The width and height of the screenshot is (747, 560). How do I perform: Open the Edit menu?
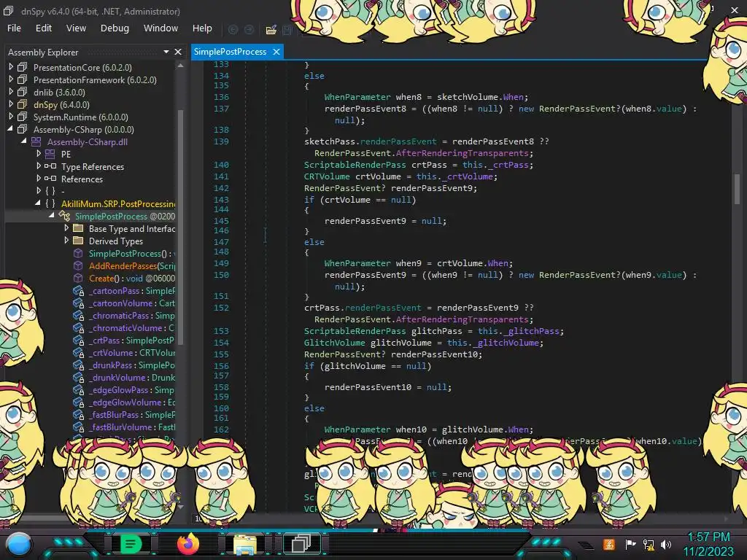tap(43, 28)
